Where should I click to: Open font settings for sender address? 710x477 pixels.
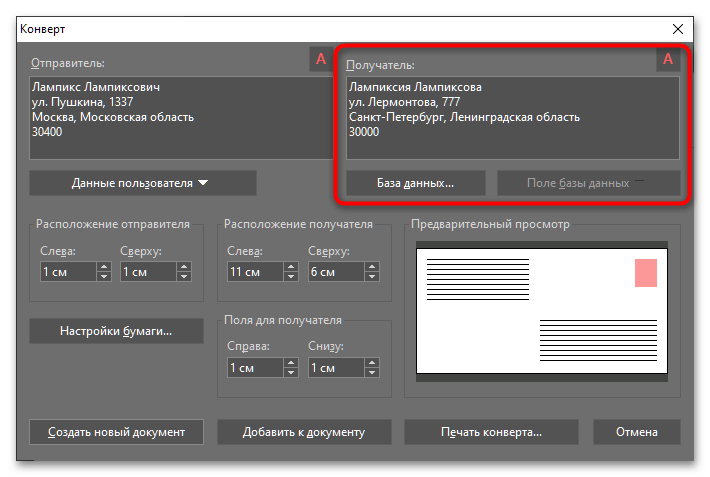click(x=320, y=60)
